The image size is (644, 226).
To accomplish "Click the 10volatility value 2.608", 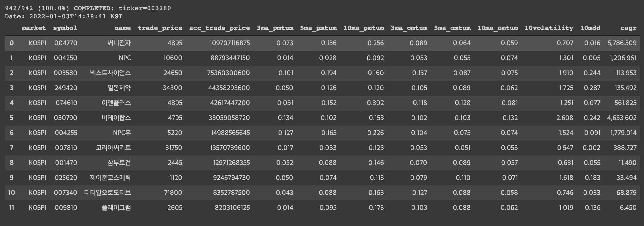I will [565, 118].
